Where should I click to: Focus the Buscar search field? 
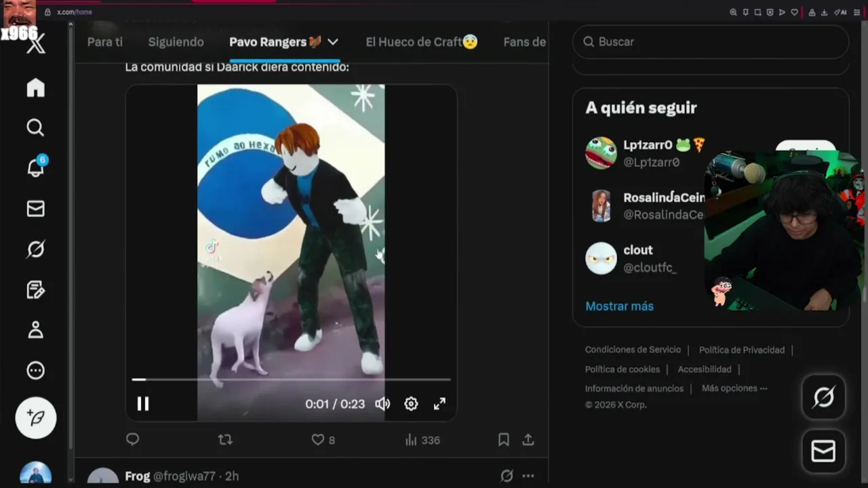tap(711, 42)
